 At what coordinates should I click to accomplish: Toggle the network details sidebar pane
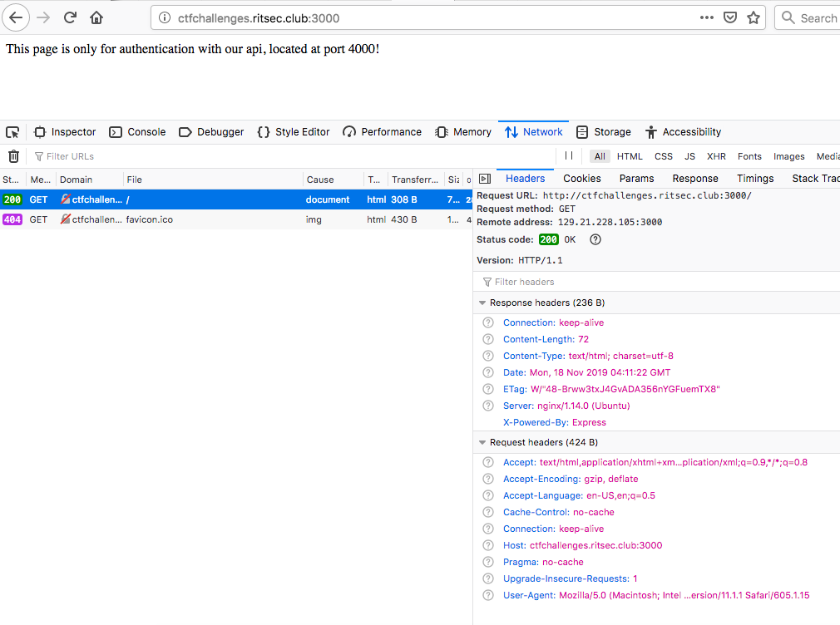484,179
